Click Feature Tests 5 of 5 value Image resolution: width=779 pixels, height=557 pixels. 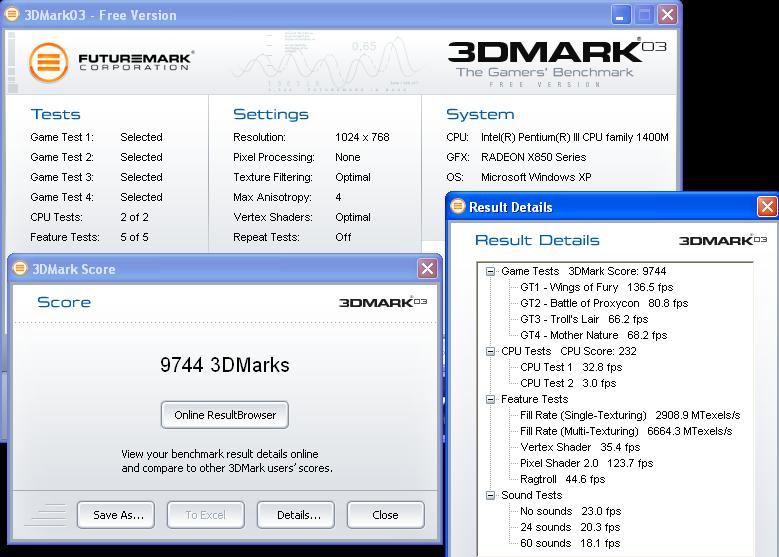pyautogui.click(x=134, y=238)
